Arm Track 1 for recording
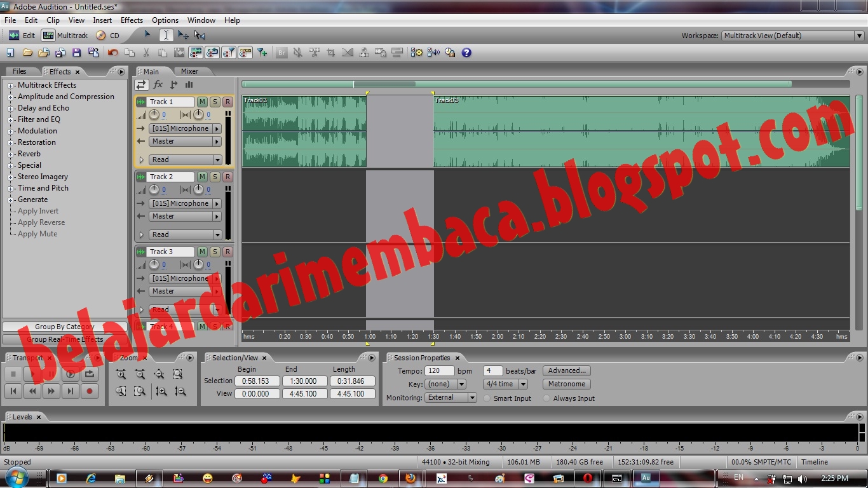Viewport: 868px width, 488px height. tap(227, 102)
